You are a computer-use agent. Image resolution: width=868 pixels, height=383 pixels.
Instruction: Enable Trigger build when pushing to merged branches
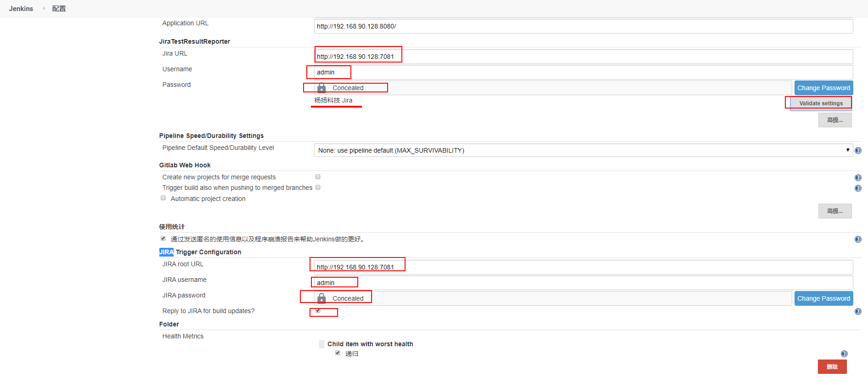click(x=318, y=188)
